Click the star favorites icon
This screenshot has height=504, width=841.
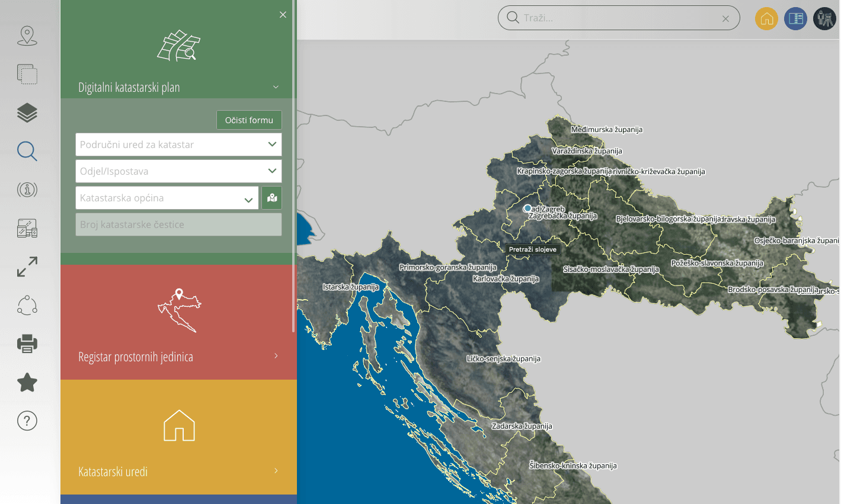coord(27,383)
